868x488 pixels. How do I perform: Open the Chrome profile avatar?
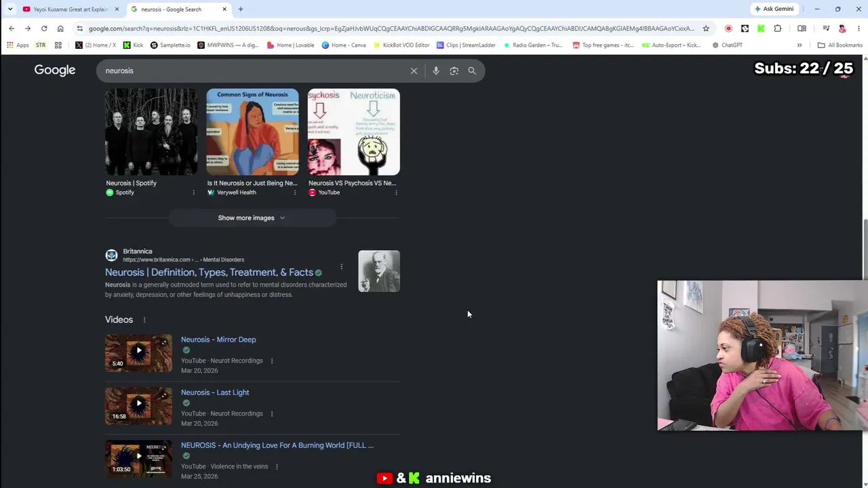pyautogui.click(x=842, y=28)
